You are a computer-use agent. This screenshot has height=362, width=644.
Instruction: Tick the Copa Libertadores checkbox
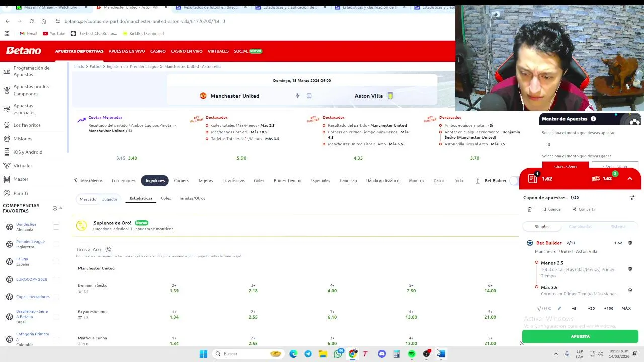(56, 297)
